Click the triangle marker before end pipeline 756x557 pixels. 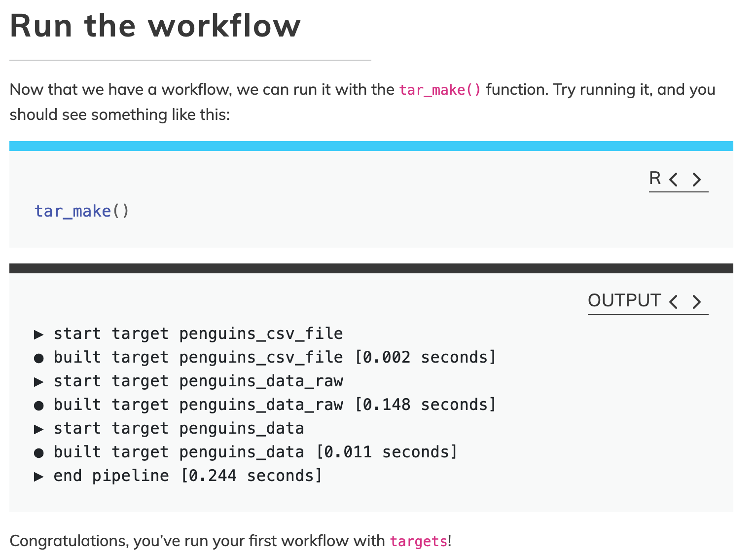(x=39, y=477)
